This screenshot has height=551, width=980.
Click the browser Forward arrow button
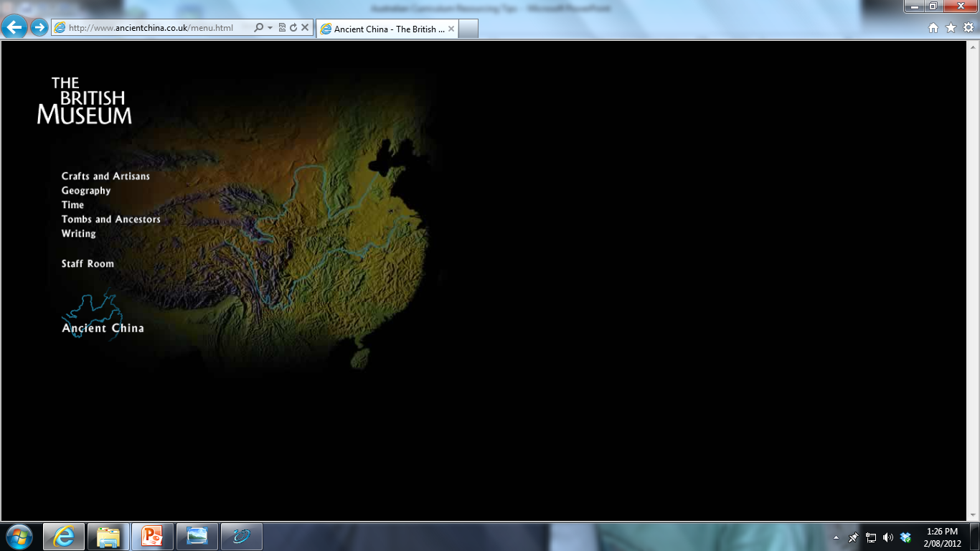[x=39, y=28]
